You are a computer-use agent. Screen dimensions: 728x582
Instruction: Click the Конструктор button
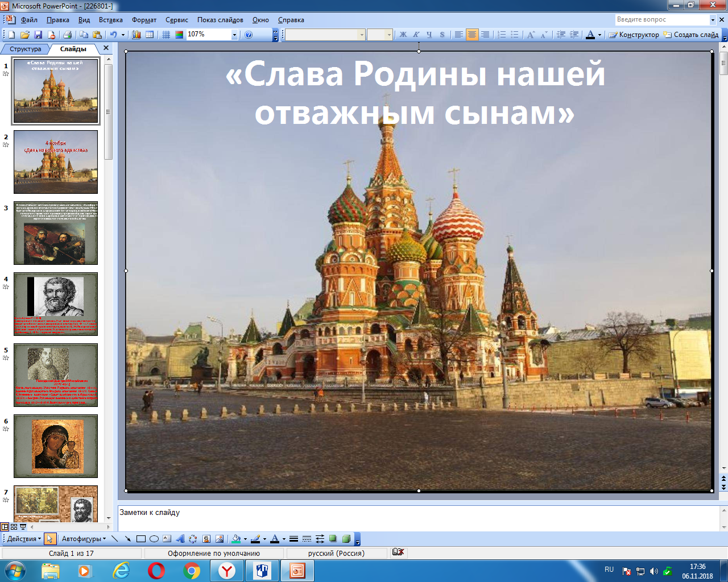tap(634, 35)
